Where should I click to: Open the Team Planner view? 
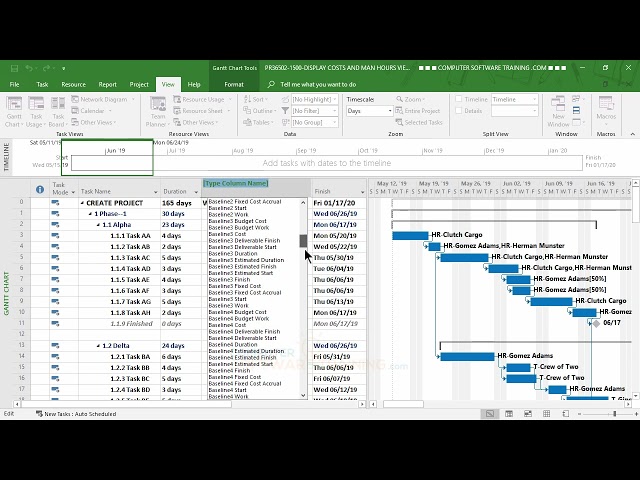pyautogui.click(x=157, y=112)
